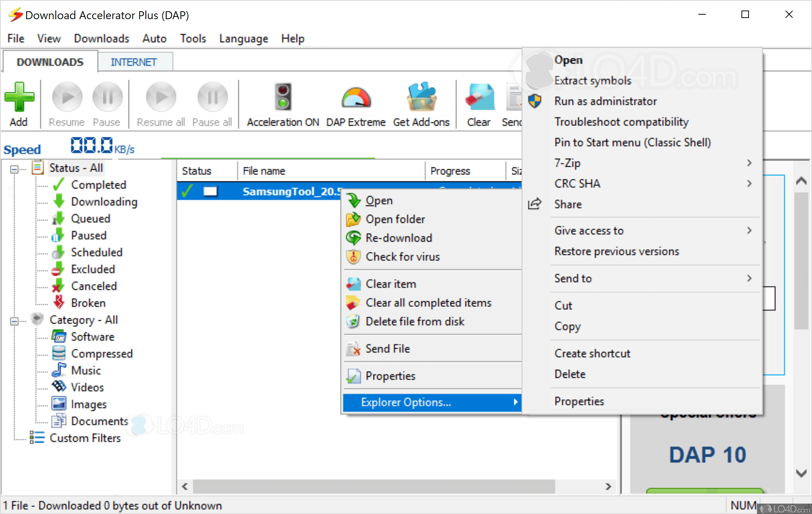Screen dimensions: 812x514
Task: Click Clear all completed items
Action: [x=429, y=302]
